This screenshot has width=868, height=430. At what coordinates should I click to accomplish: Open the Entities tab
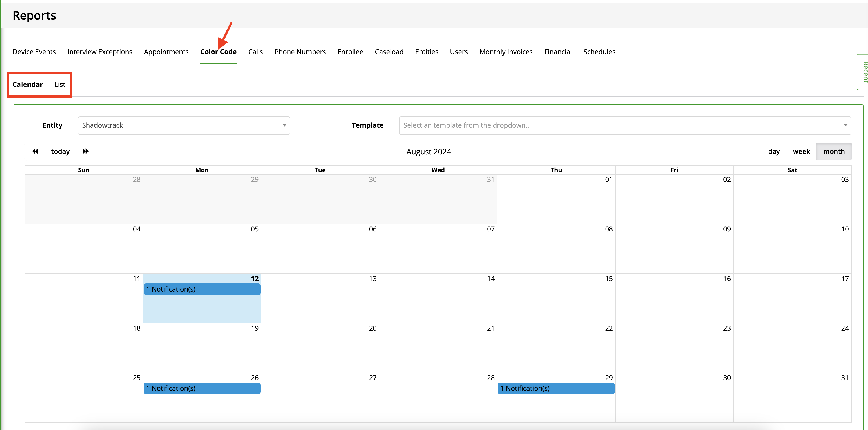point(427,52)
